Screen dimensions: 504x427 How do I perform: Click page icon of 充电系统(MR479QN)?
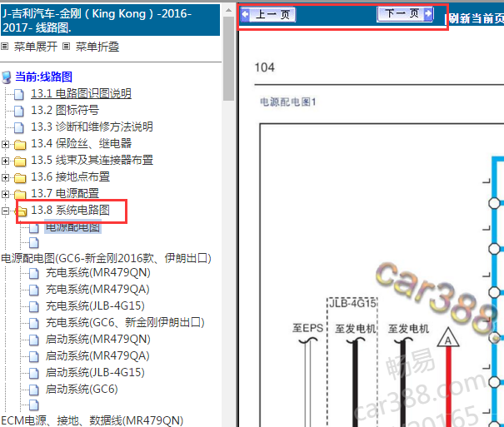34,274
